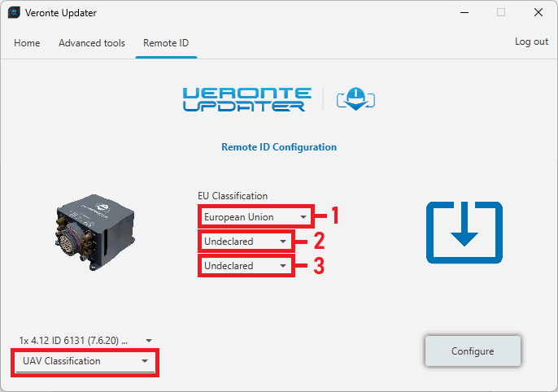Screen dimensions: 558x392
Task: Maximize the Veronte Updater window
Action: coord(501,13)
